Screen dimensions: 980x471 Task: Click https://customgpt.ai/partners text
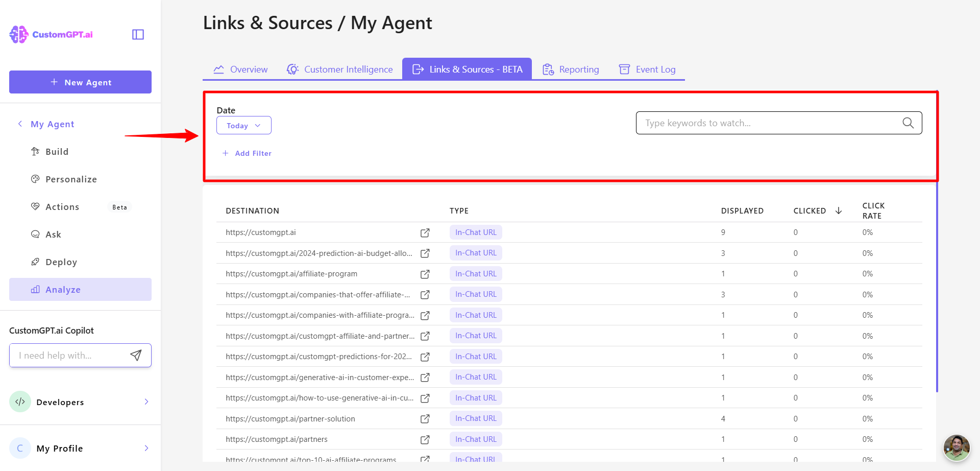(x=277, y=439)
